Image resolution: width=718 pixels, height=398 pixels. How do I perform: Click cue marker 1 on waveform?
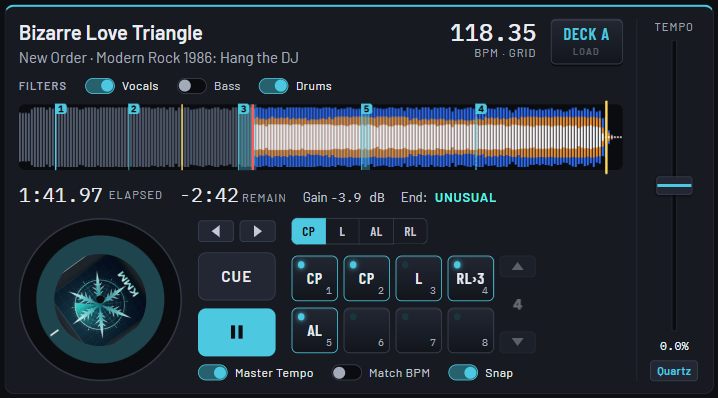point(61,109)
